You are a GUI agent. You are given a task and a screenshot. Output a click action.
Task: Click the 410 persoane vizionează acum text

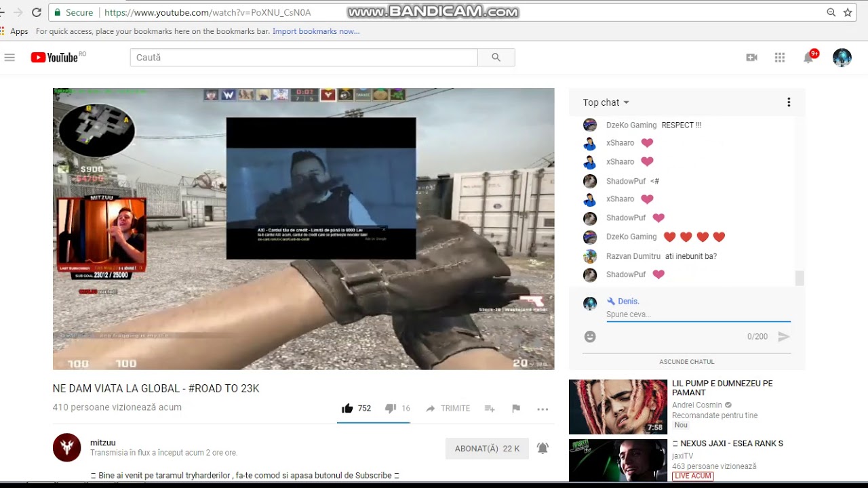coord(117,407)
